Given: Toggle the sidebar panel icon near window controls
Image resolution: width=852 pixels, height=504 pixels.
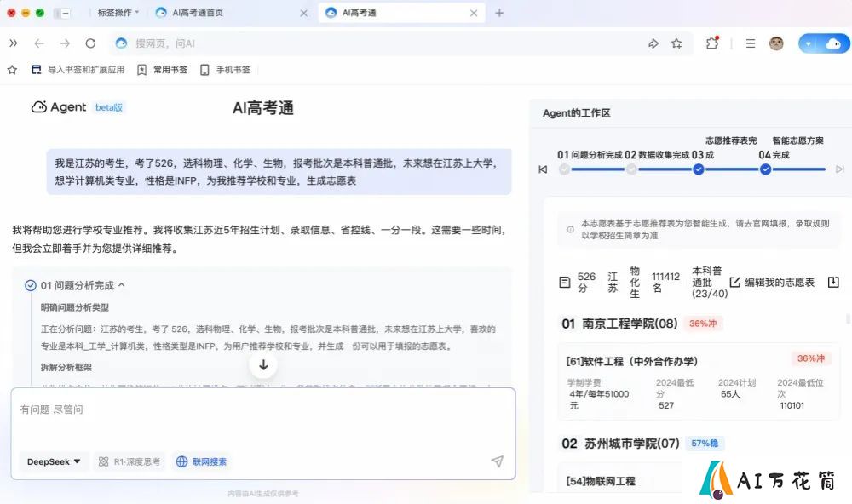Looking at the screenshot, I should click(63, 13).
